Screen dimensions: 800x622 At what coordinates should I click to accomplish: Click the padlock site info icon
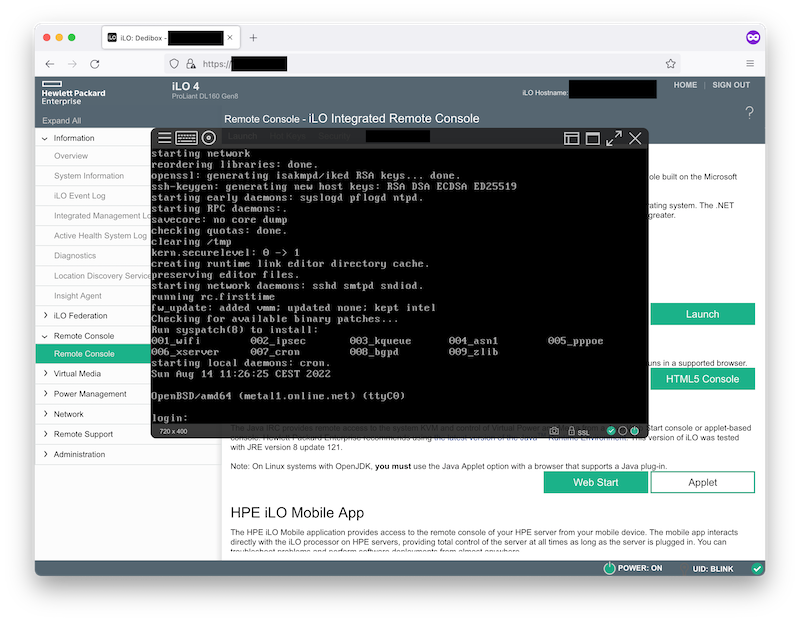[191, 64]
